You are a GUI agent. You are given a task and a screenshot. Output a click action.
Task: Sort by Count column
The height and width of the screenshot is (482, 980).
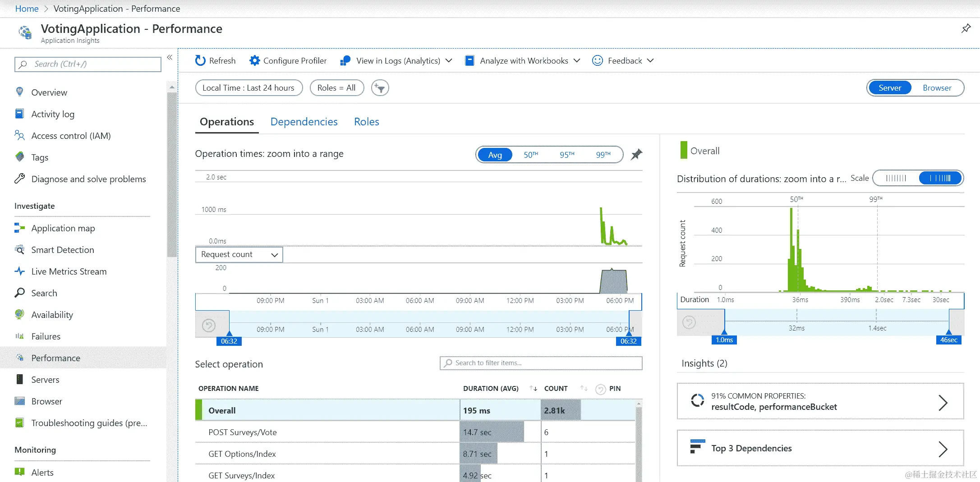[x=584, y=388]
